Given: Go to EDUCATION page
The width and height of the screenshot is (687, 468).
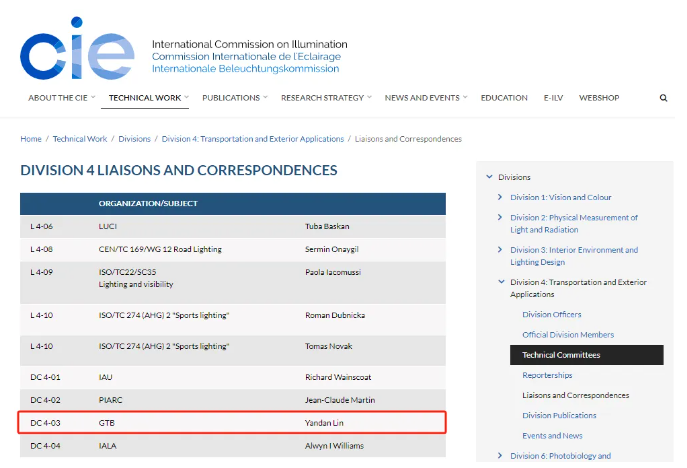Looking at the screenshot, I should (504, 98).
